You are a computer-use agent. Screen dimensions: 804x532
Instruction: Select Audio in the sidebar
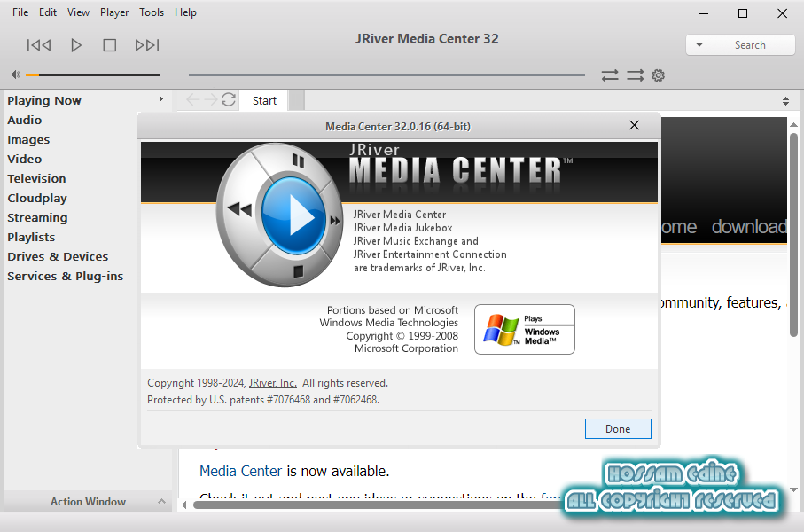point(25,120)
